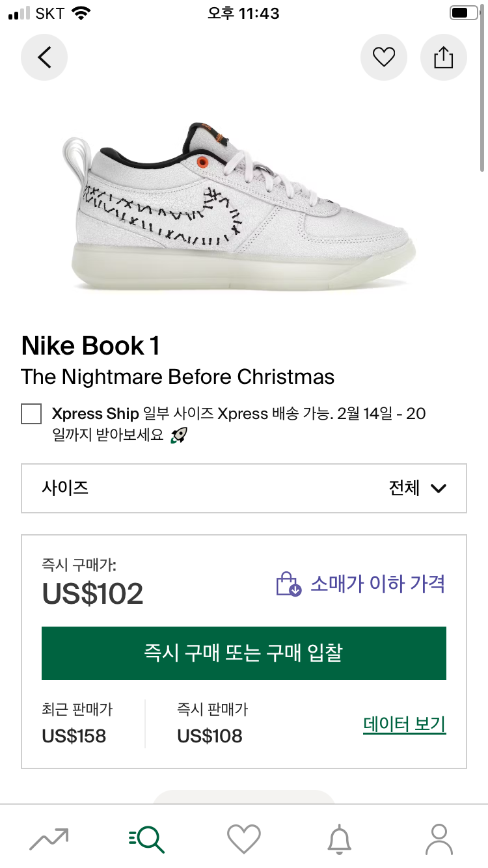
Task: Favorite this shoe with the heart icon
Action: (384, 58)
